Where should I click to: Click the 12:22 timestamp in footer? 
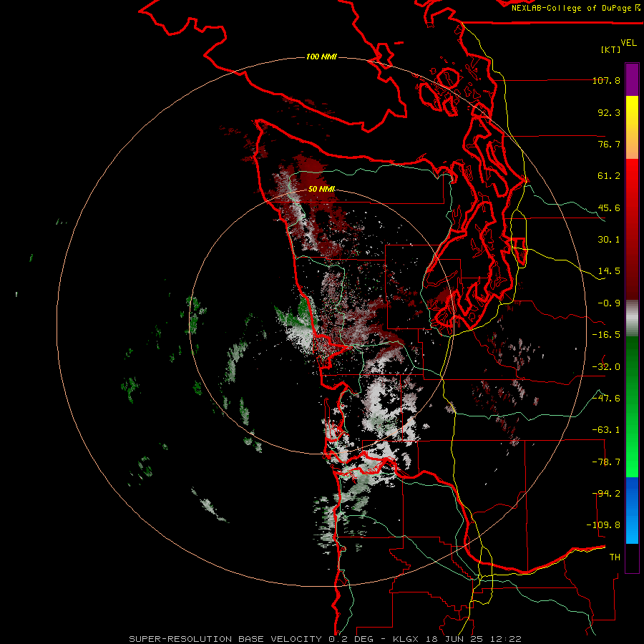[506, 639]
